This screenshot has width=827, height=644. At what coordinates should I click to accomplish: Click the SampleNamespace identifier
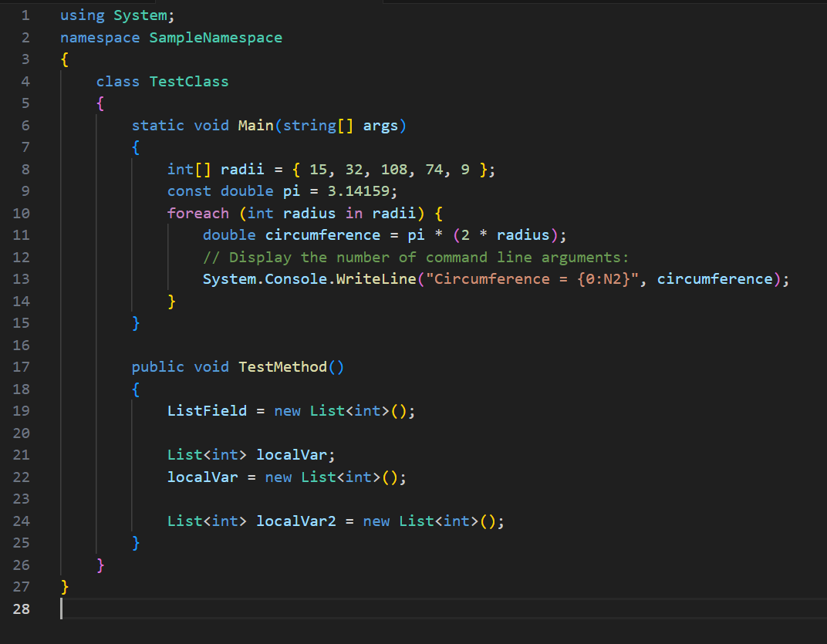coord(215,37)
